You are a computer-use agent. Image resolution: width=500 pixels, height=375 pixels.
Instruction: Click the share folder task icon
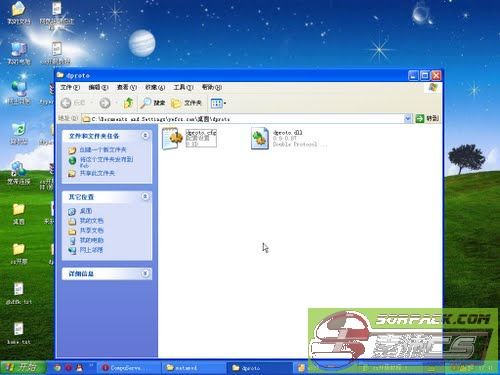72,173
